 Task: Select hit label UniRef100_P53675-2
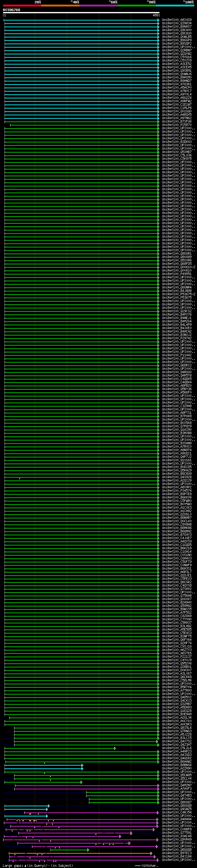coord(179,294)
